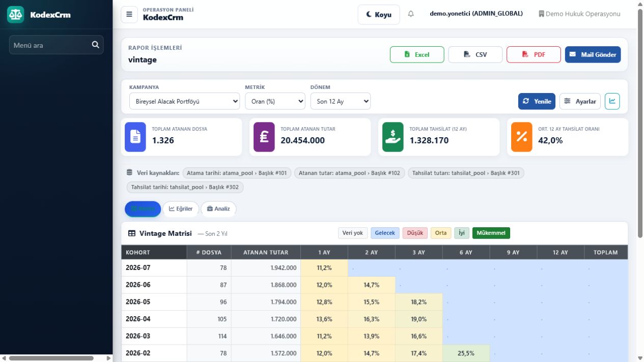Click the Menü ara search field

tap(56, 45)
